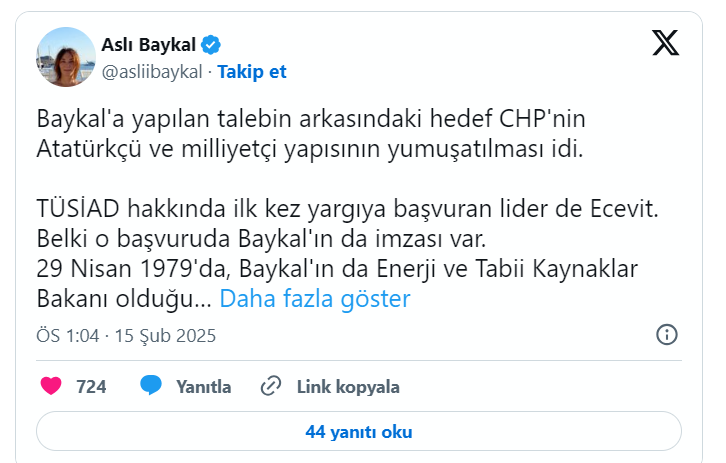Click the chain link icon
The width and height of the screenshot is (726, 463).
[x=270, y=386]
